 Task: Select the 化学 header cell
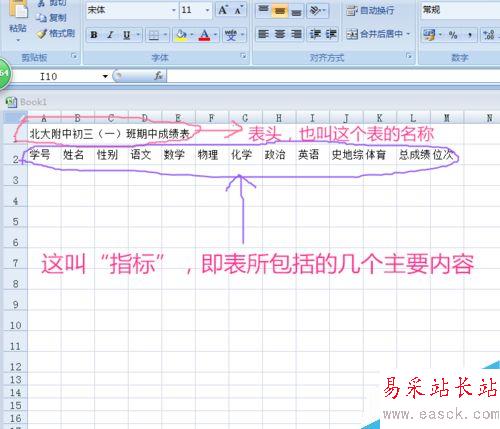246,155
